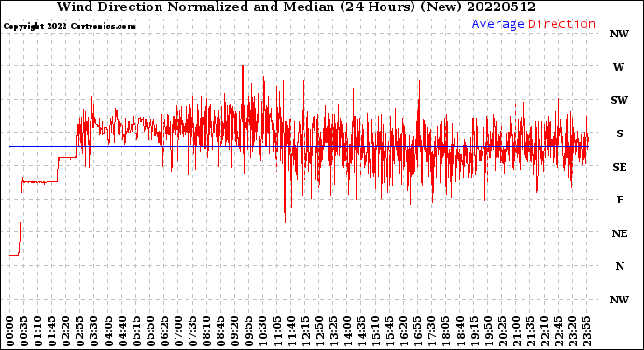Viewport: 644px width, 350px height.
Task: Click the 02:20 time axis label
Action: [66, 331]
